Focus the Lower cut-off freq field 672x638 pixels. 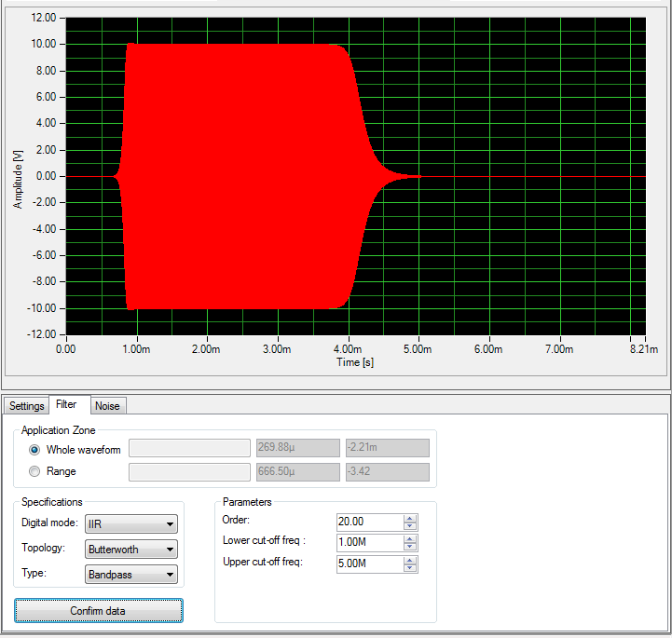point(369,543)
